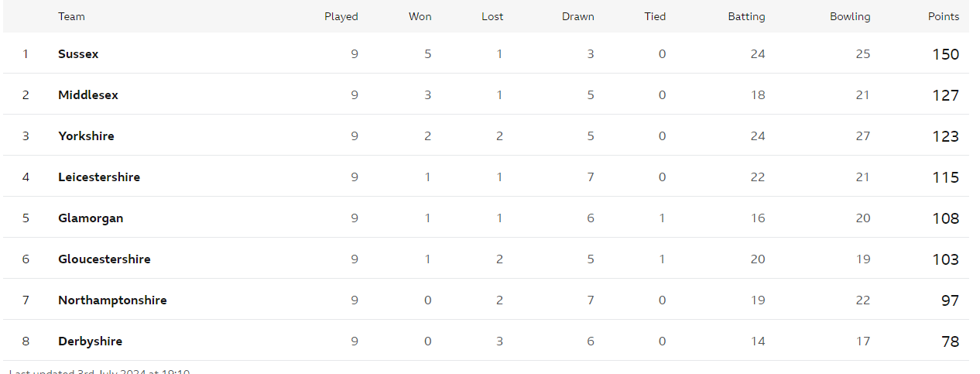This screenshot has height=374, width=980.
Task: Click the Played column header
Action: pos(341,16)
